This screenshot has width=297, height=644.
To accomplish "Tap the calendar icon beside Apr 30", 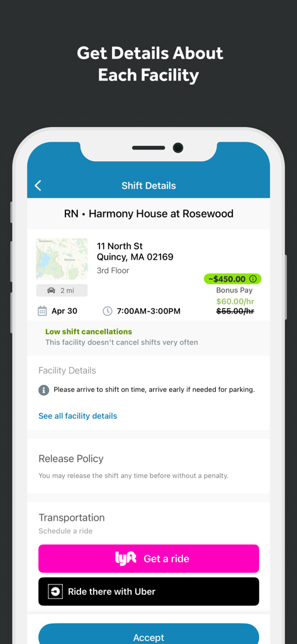I will [x=42, y=311].
